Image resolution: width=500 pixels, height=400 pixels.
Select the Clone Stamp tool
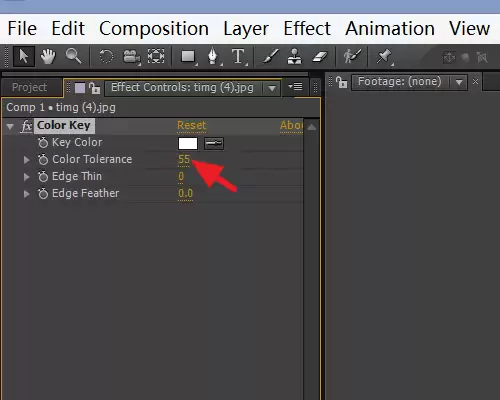(295, 56)
